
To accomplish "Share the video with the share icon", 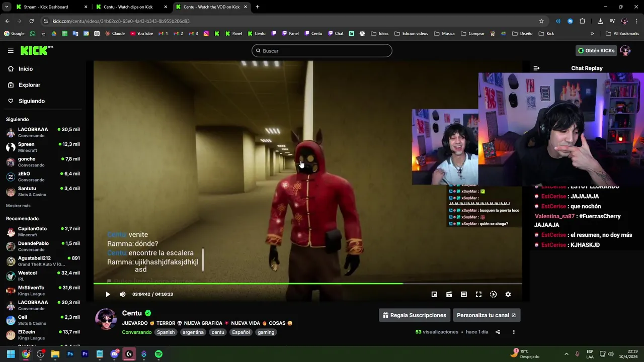I will (498, 332).
